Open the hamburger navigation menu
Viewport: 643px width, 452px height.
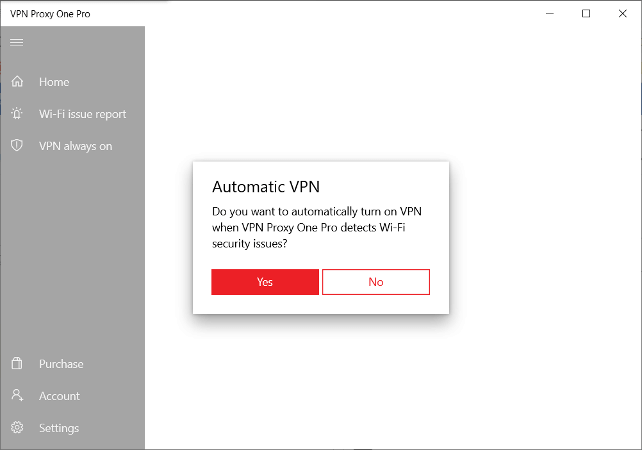coord(16,42)
